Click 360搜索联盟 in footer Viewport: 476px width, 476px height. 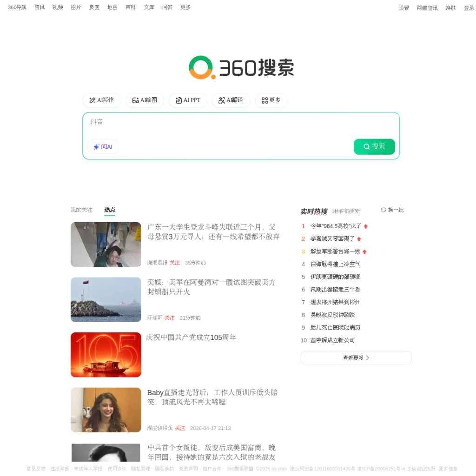click(x=240, y=469)
